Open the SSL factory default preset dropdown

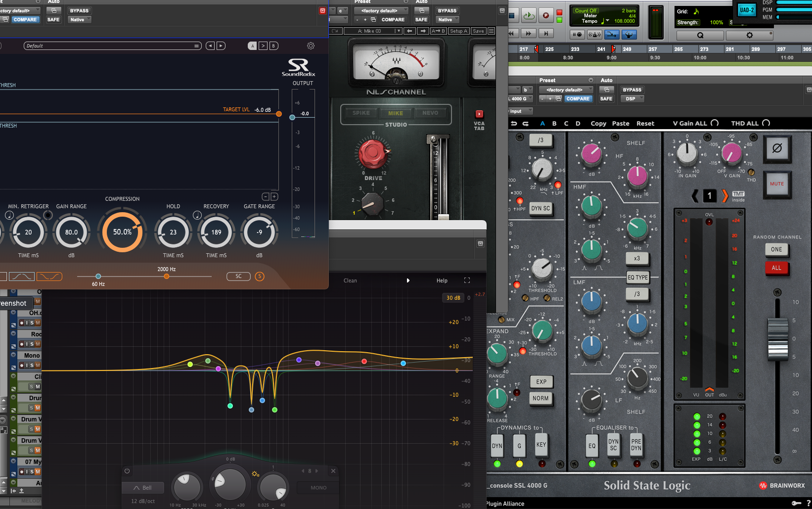(566, 90)
